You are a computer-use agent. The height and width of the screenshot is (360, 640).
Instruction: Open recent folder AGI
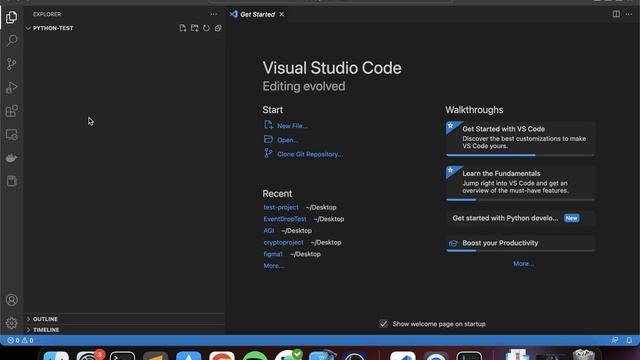coord(269,231)
